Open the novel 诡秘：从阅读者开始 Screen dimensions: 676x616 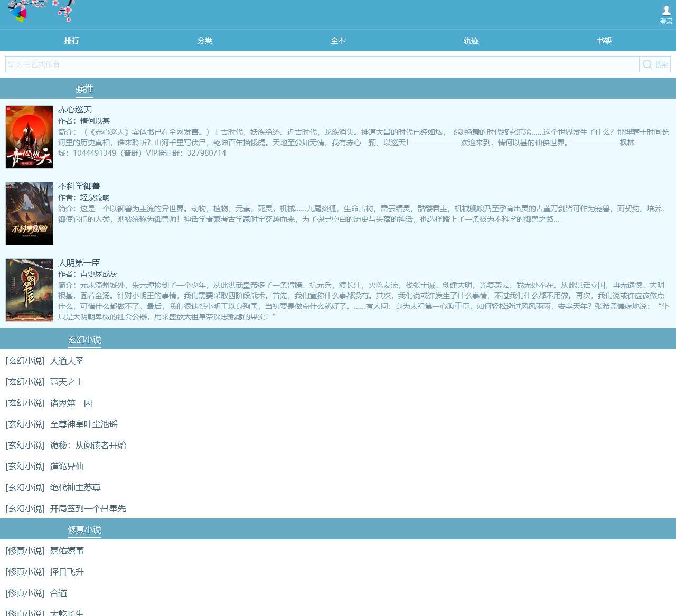tap(88, 446)
